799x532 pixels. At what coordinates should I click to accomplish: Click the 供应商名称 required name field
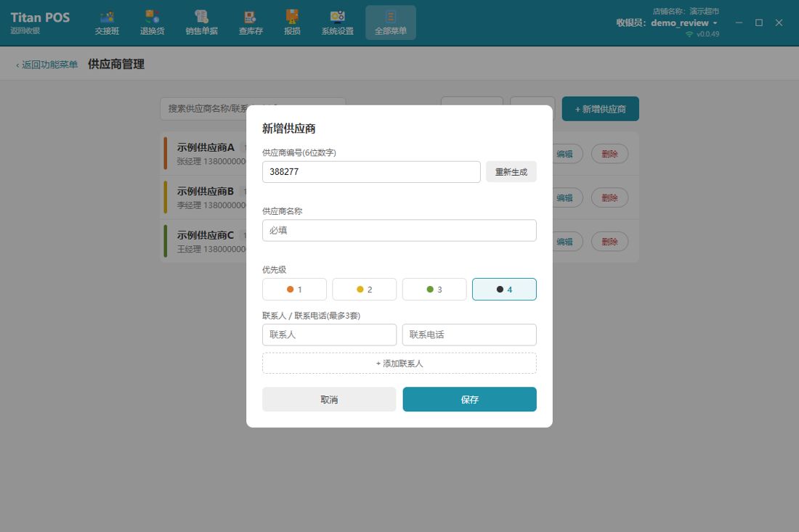tap(399, 231)
